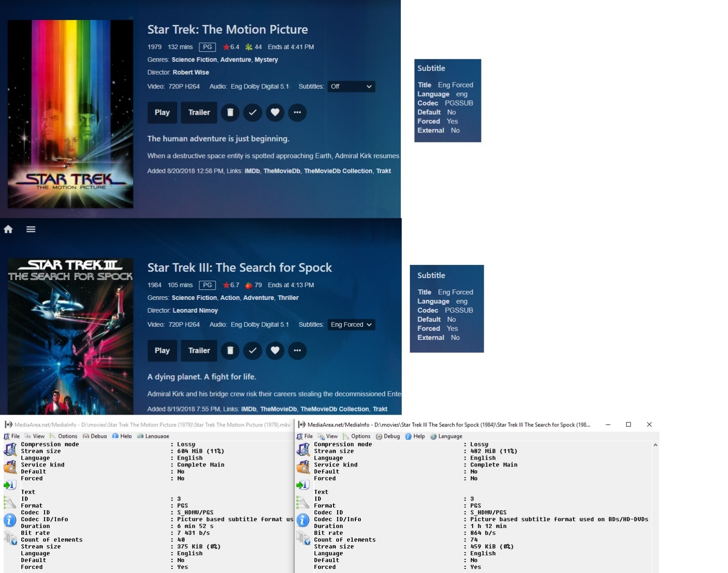Open director Robert Wise link
Screen dimensions: 728x573
pyautogui.click(x=191, y=72)
